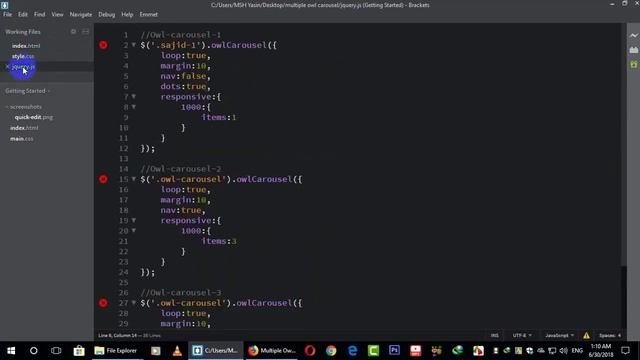Click the green extension icon in right toolbar
The height and width of the screenshot is (360, 640).
pyautogui.click(x=633, y=64)
